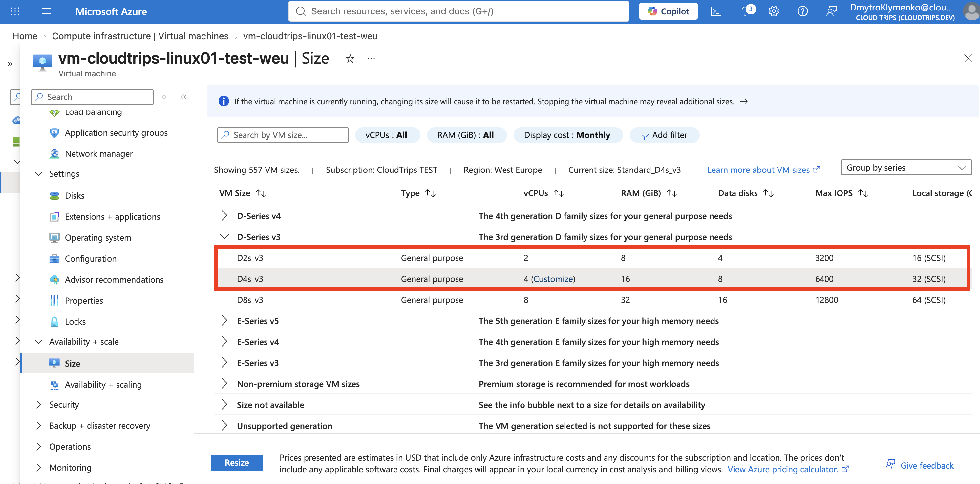Open Application security groups menu item

pyautogui.click(x=117, y=133)
